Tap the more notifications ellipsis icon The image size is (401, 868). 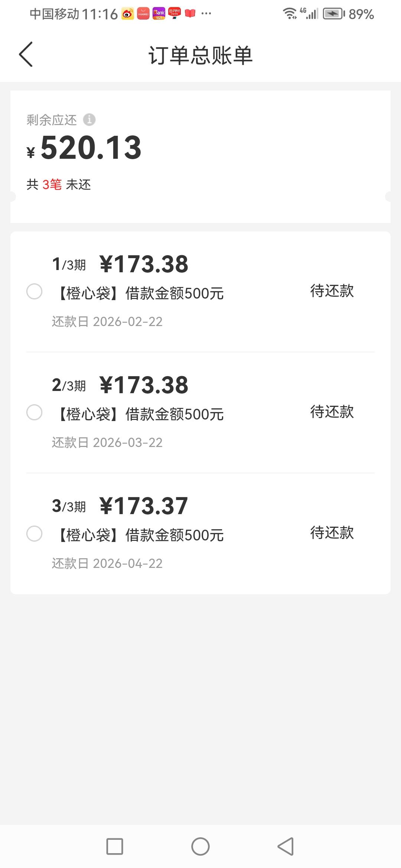tap(206, 14)
